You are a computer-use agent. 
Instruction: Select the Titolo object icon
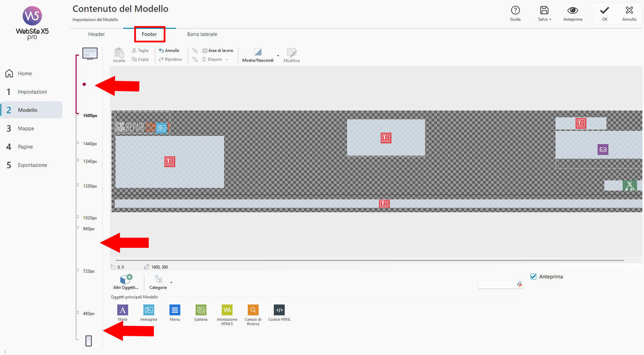coord(123,310)
